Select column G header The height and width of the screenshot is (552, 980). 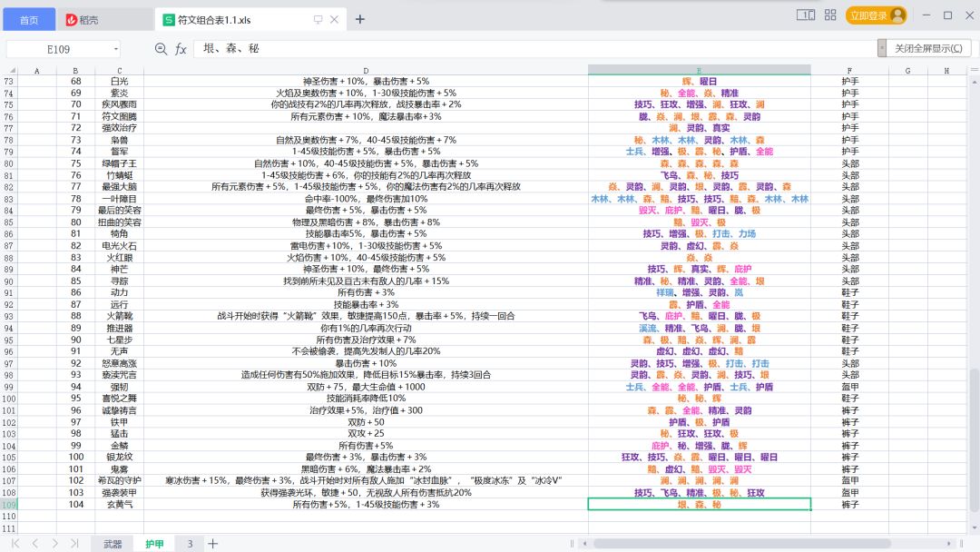(907, 71)
